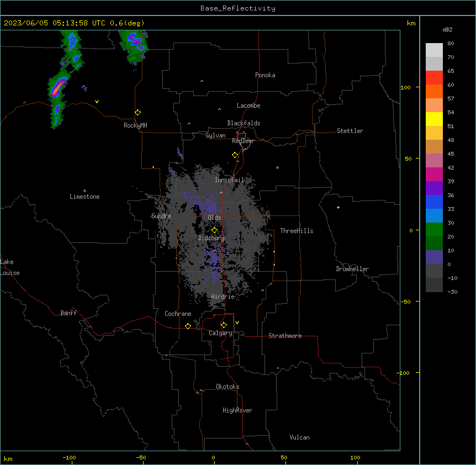Screen dimensions: 476x465
Task: Pick the red 60-65 dBZ legend swatch
Action: click(434, 78)
